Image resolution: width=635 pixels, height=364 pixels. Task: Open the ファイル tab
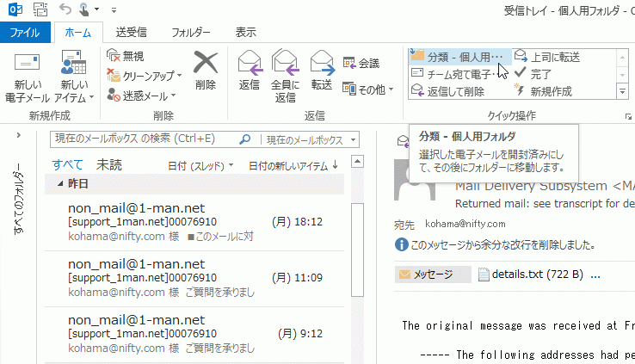click(25, 33)
